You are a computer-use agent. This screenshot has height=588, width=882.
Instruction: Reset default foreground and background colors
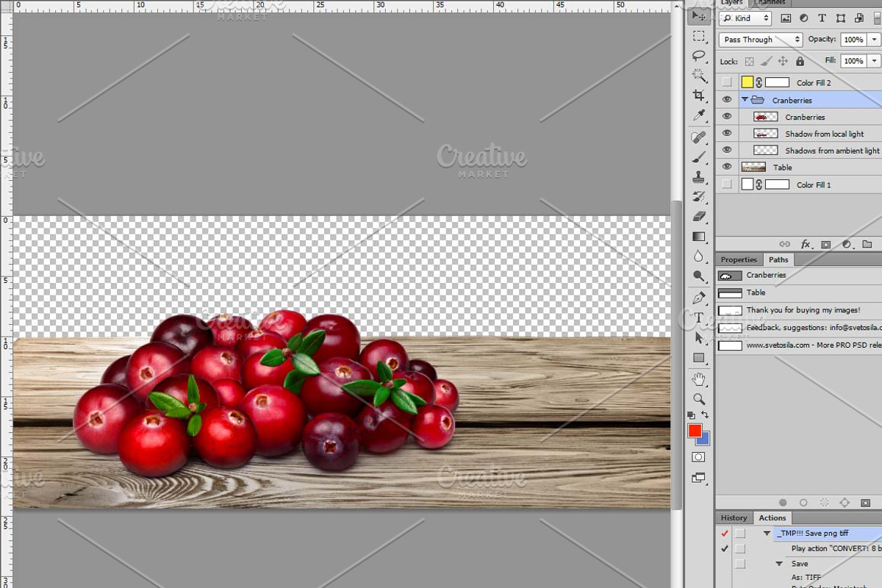tap(691, 415)
